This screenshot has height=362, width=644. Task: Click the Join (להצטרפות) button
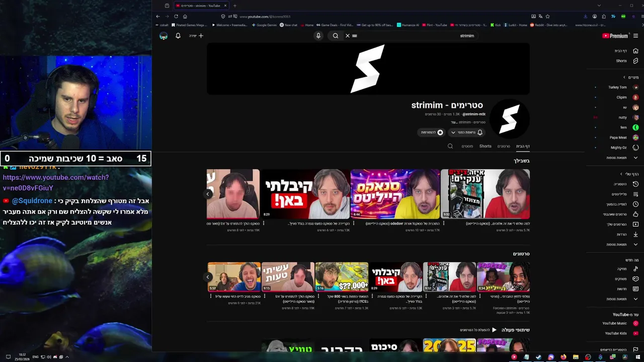pyautogui.click(x=432, y=132)
